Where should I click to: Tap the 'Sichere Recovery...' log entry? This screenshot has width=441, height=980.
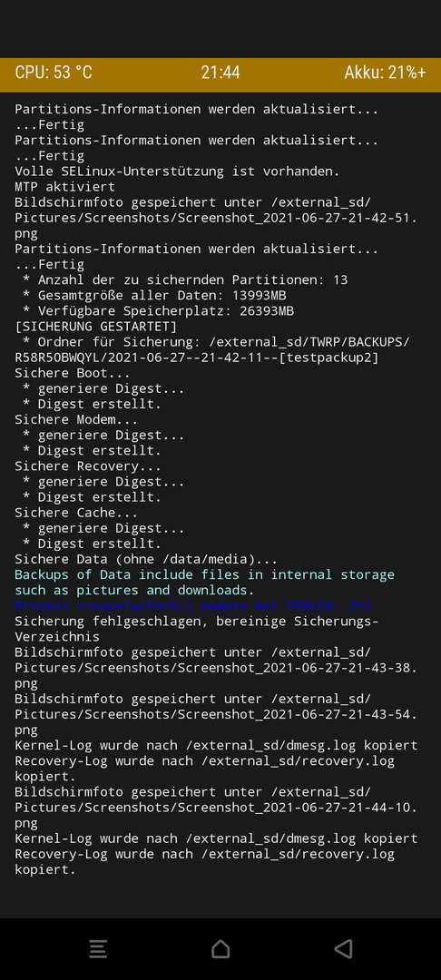tap(88, 466)
